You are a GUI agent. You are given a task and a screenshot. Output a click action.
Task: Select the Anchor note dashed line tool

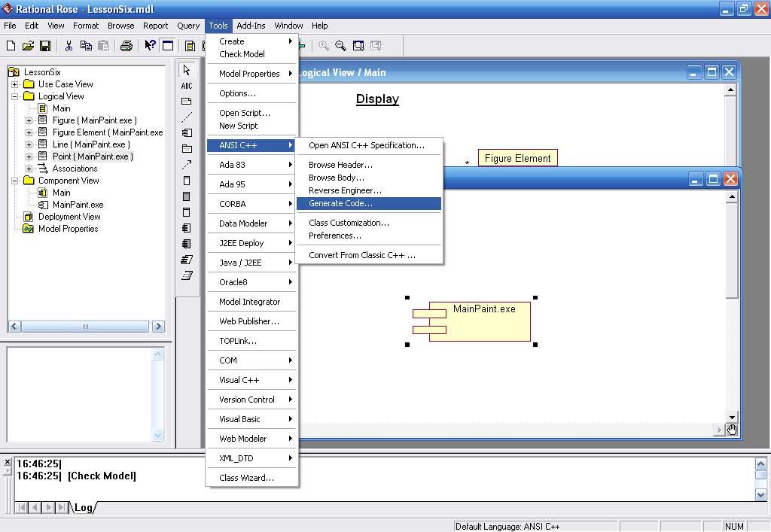point(187,117)
